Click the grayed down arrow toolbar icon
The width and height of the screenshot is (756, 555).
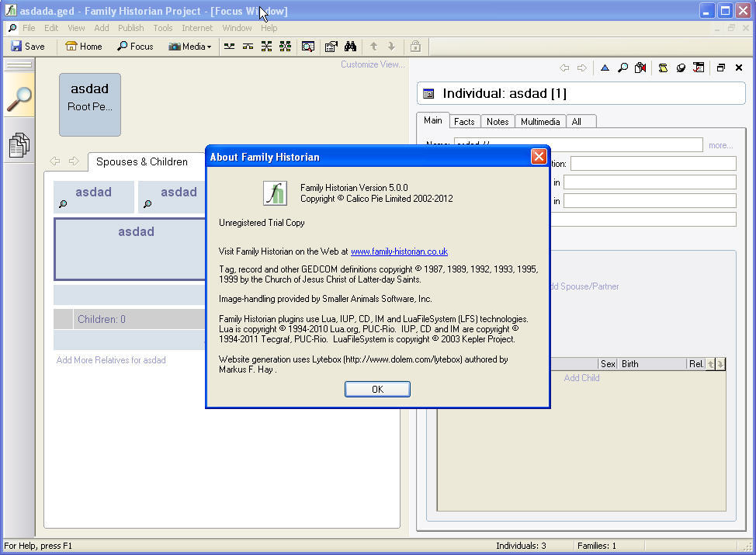click(391, 47)
